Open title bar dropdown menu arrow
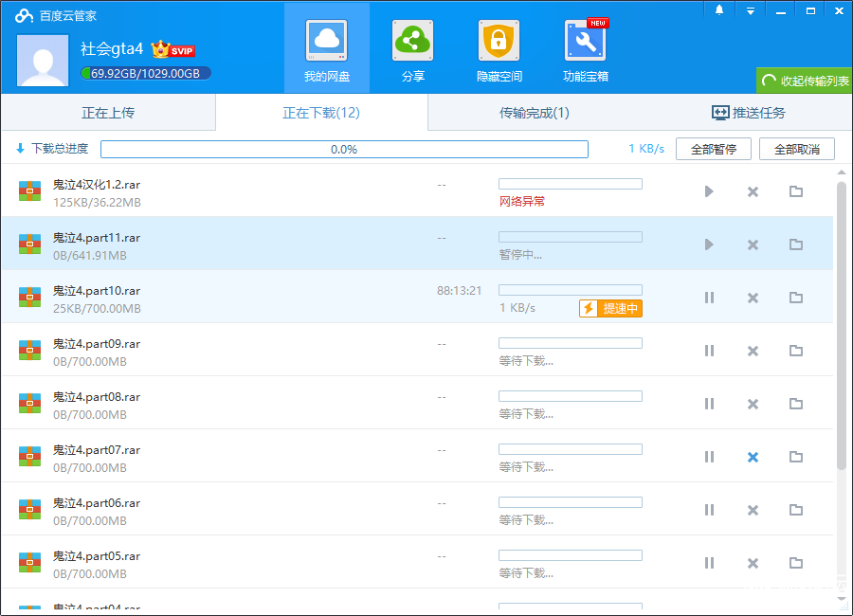The image size is (853, 616). 750,10
